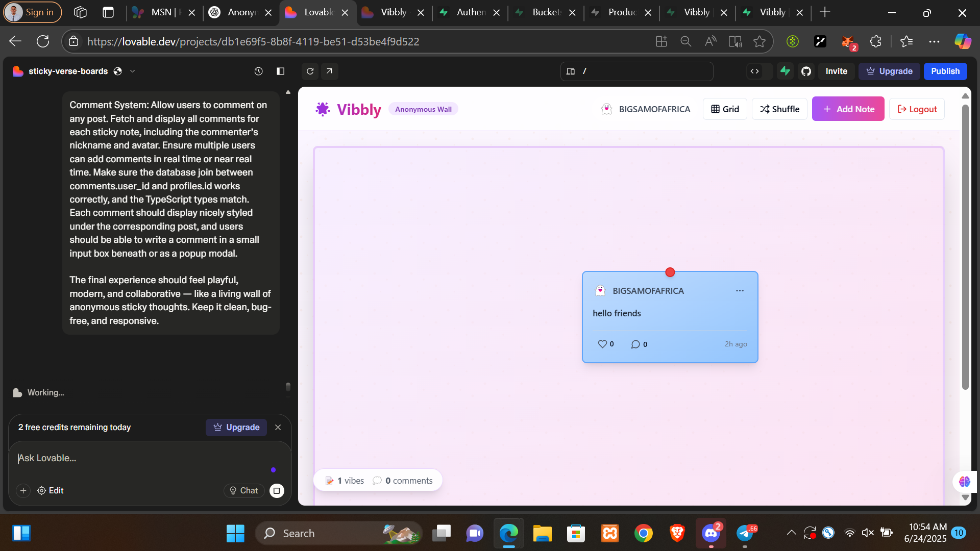Click the red pin on sticky note
Viewport: 980px width, 551px height.
click(x=670, y=272)
